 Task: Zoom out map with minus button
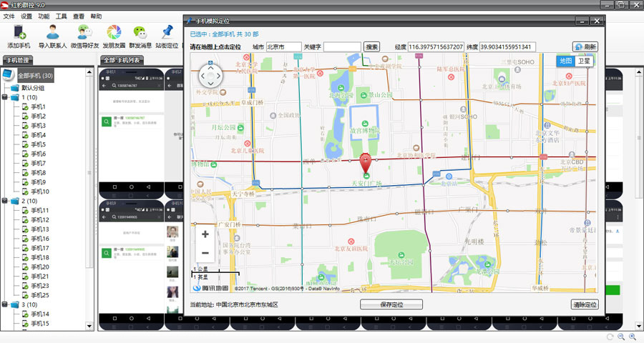click(x=205, y=253)
